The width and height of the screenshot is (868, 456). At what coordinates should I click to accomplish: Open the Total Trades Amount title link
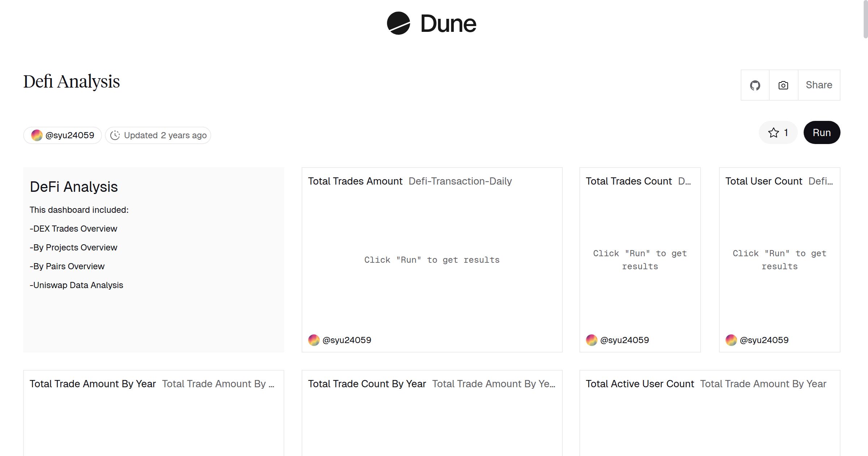pos(355,181)
